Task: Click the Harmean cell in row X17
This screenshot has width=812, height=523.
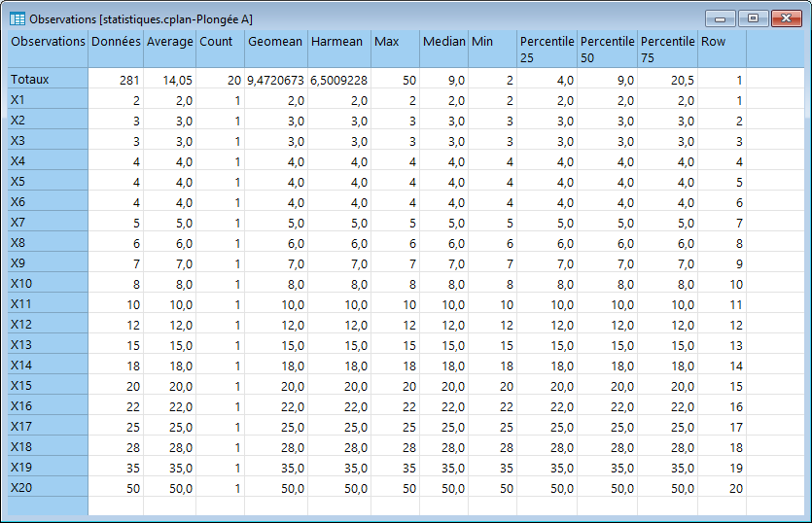Action: point(339,427)
